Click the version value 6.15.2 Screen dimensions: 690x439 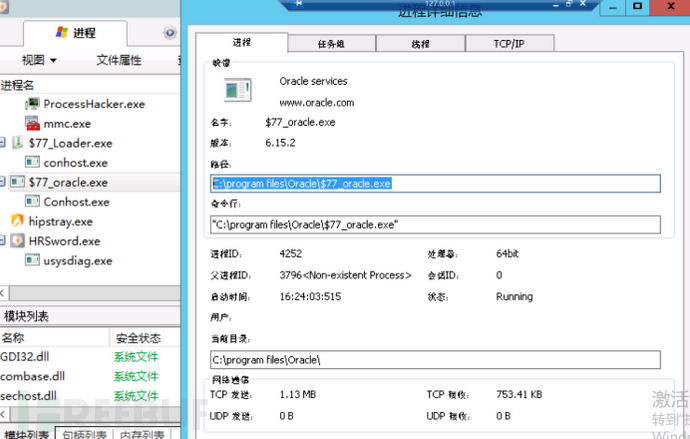pyautogui.click(x=280, y=143)
